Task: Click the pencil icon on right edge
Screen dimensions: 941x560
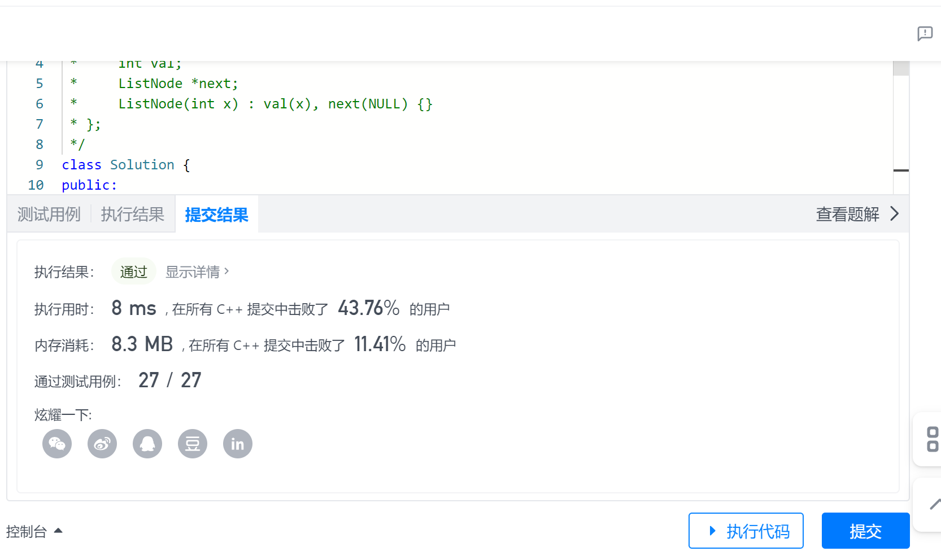Action: point(935,504)
